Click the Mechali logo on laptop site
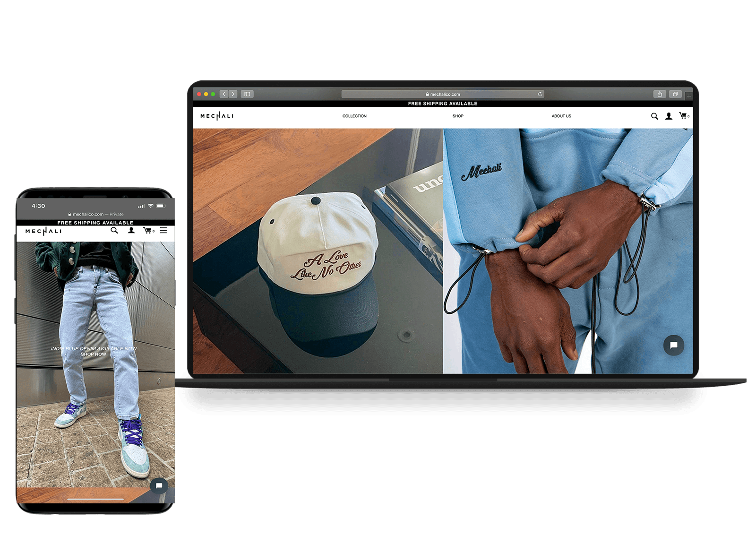The height and width of the screenshot is (536, 756). coord(217,116)
